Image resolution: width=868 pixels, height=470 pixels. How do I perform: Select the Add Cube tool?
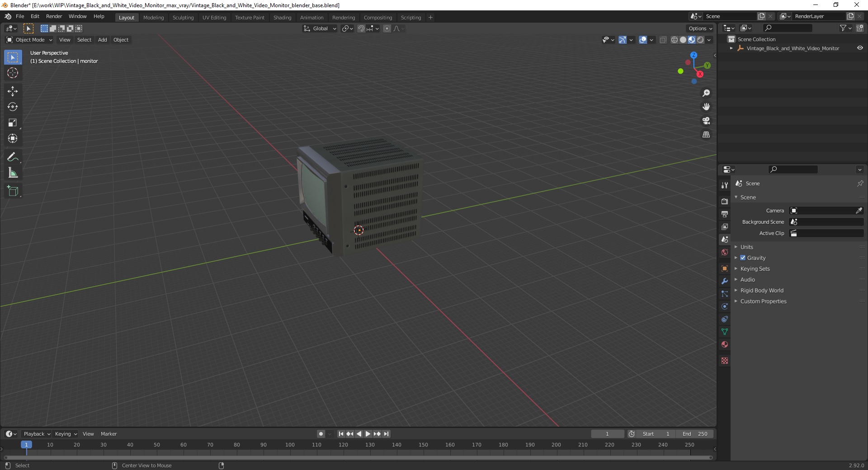[x=13, y=191]
